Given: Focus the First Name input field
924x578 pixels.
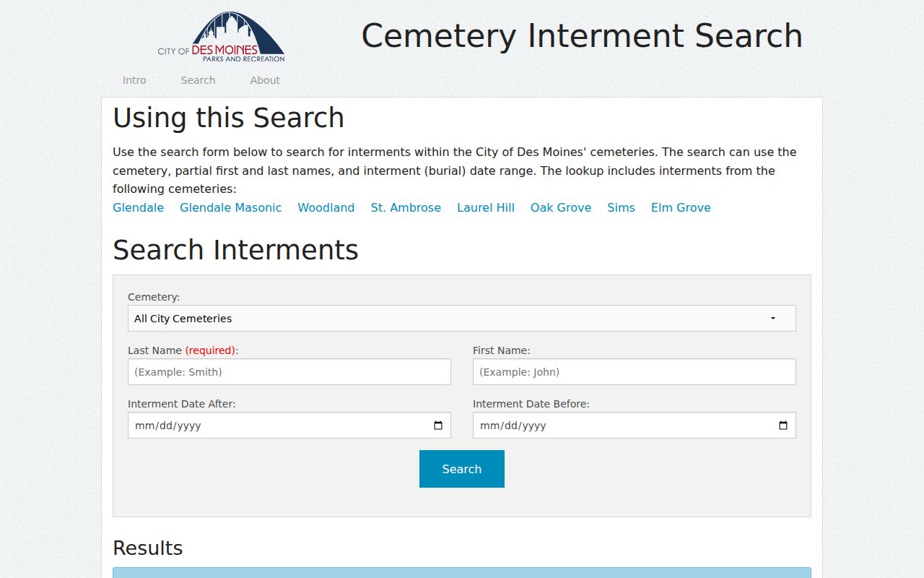Looking at the screenshot, I should coord(635,372).
